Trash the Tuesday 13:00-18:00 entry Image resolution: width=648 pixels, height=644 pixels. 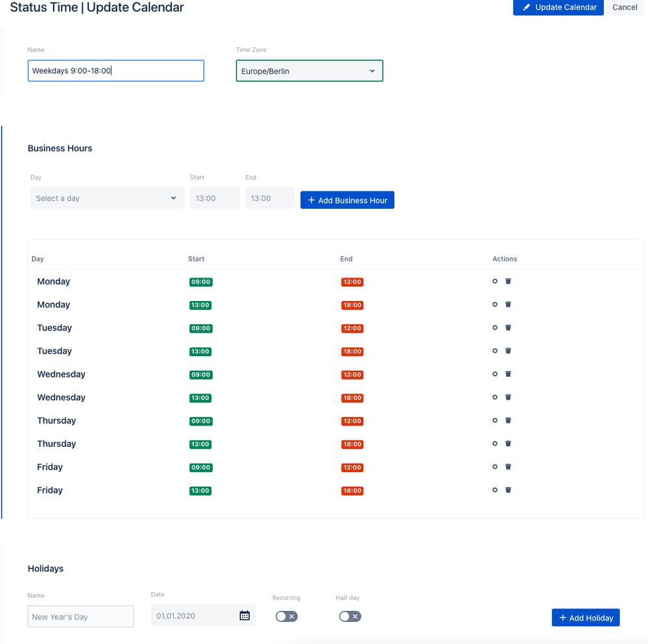coord(508,351)
